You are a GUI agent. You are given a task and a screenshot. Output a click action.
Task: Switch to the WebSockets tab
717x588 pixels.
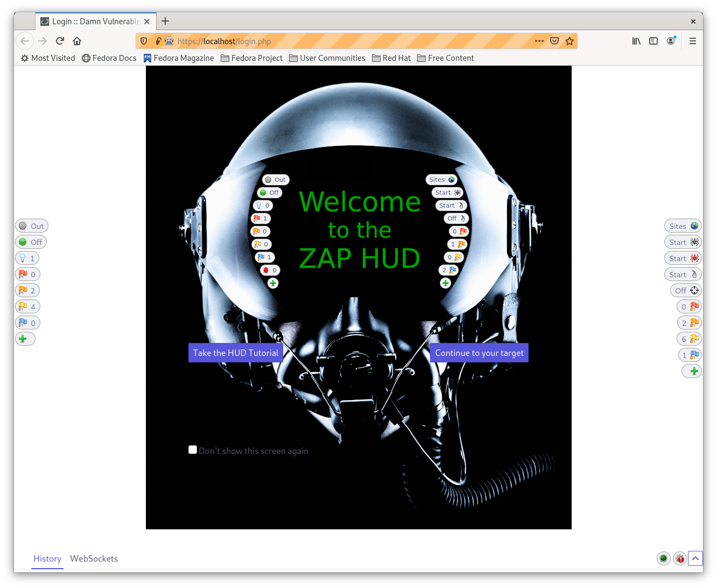click(94, 559)
